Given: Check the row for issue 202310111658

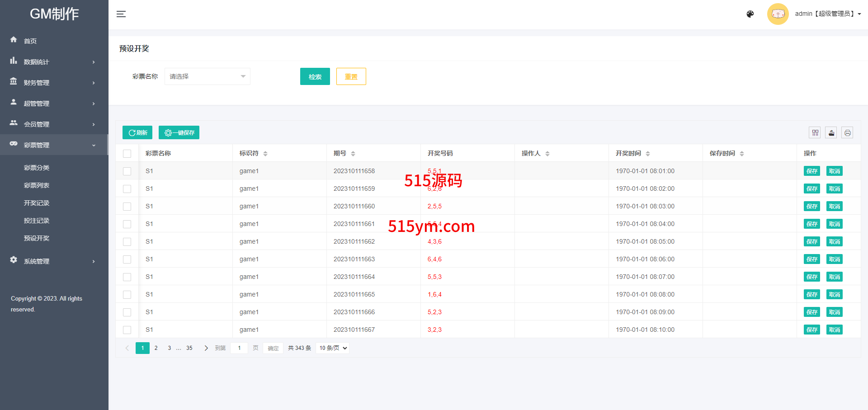Looking at the screenshot, I should (127, 171).
